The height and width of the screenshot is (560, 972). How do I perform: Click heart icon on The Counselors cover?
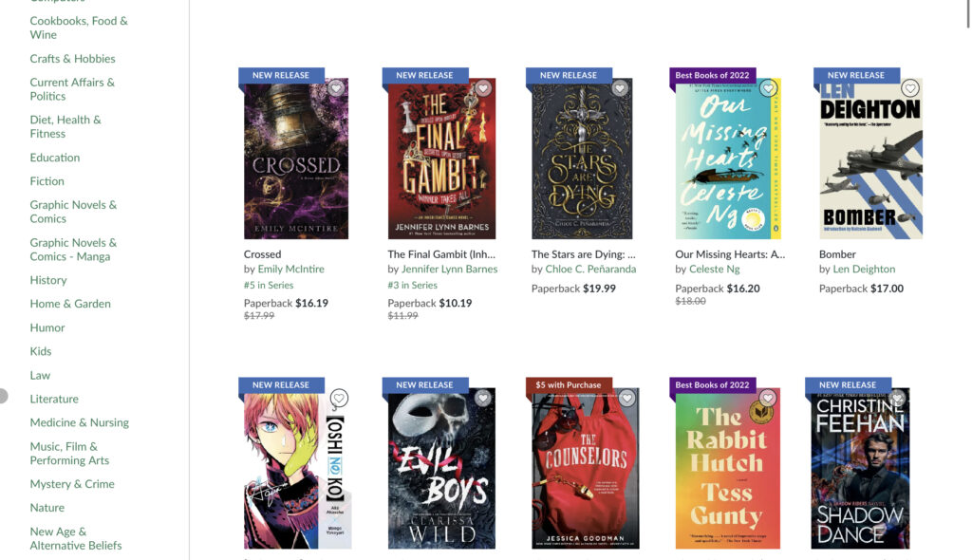click(626, 398)
